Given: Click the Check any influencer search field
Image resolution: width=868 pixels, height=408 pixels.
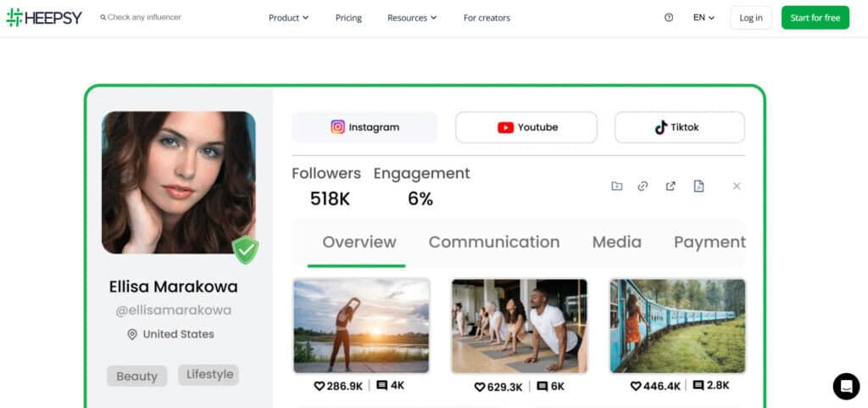Looking at the screenshot, I should click(144, 17).
